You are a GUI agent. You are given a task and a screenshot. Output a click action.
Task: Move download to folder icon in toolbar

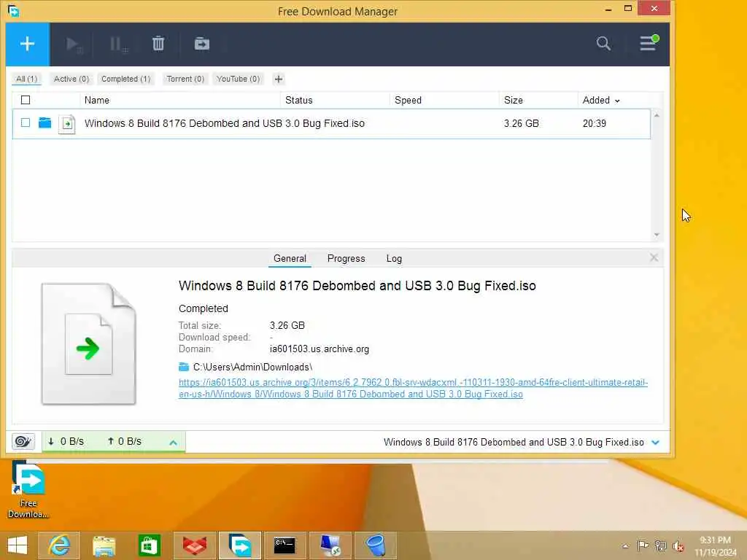[x=202, y=44]
